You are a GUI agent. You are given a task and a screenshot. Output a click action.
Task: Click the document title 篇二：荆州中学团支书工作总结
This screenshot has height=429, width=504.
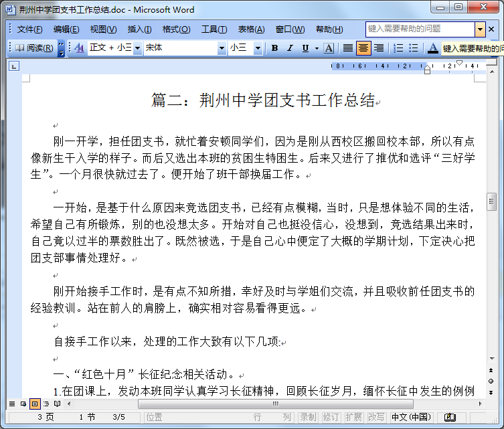[263, 100]
